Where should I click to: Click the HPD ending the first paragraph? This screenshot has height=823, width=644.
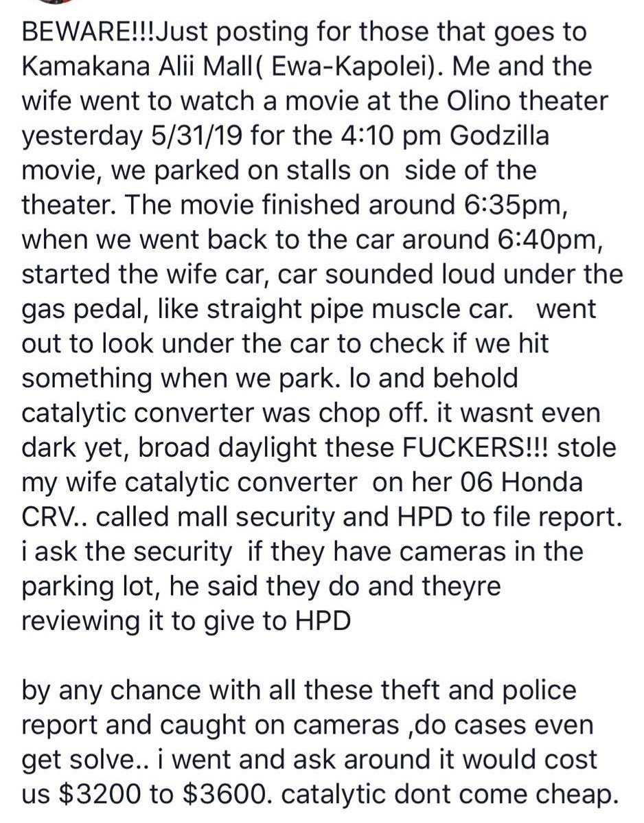point(323,621)
